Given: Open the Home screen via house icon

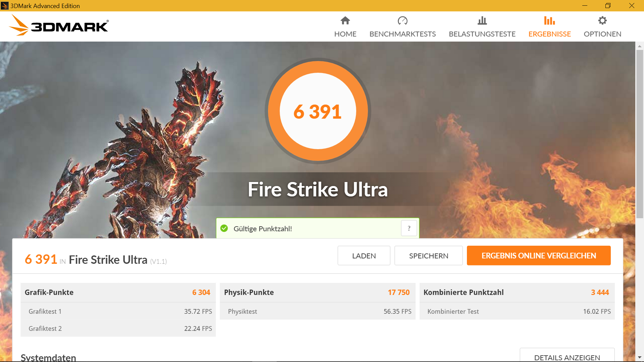Looking at the screenshot, I should click(x=345, y=21).
